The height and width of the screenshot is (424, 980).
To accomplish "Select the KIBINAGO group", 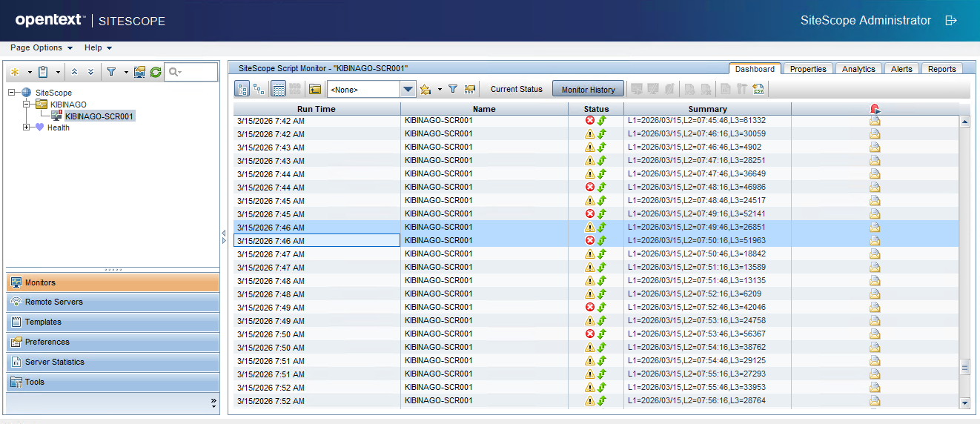I will tap(68, 105).
